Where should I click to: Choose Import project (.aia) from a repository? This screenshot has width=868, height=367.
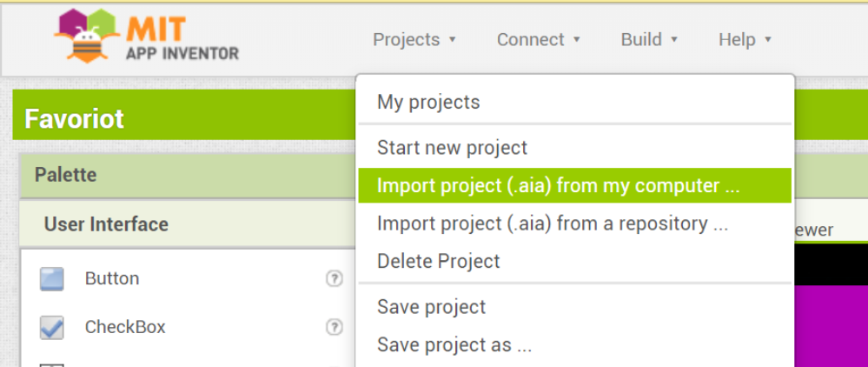(552, 224)
